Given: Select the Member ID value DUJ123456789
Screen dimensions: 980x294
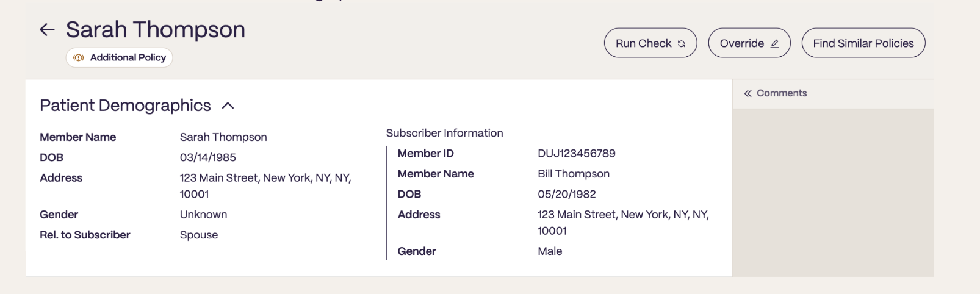Looking at the screenshot, I should pos(576,154).
